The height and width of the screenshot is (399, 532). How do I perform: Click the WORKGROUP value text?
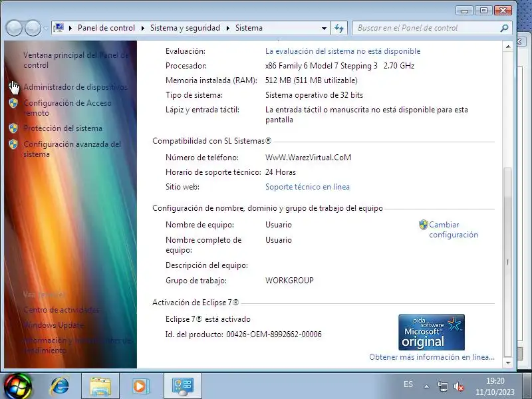pyautogui.click(x=289, y=281)
